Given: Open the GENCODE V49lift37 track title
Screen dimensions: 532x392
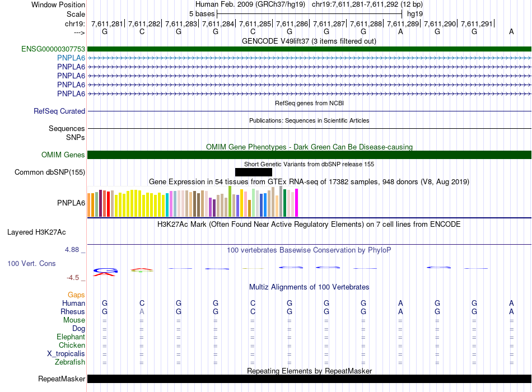Looking at the screenshot, I should [x=309, y=41].
